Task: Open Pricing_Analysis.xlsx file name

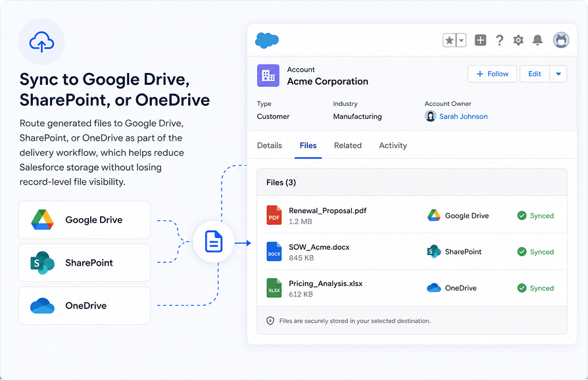Action: pos(326,284)
